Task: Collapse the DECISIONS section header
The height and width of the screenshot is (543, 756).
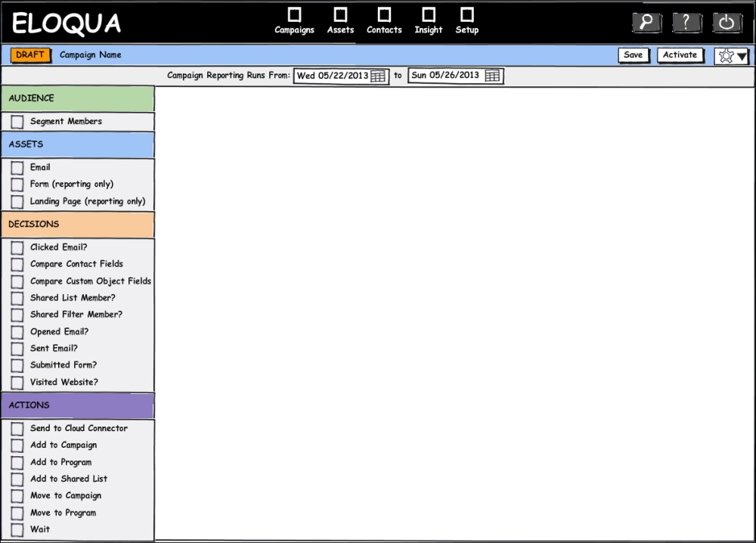Action: (x=78, y=225)
